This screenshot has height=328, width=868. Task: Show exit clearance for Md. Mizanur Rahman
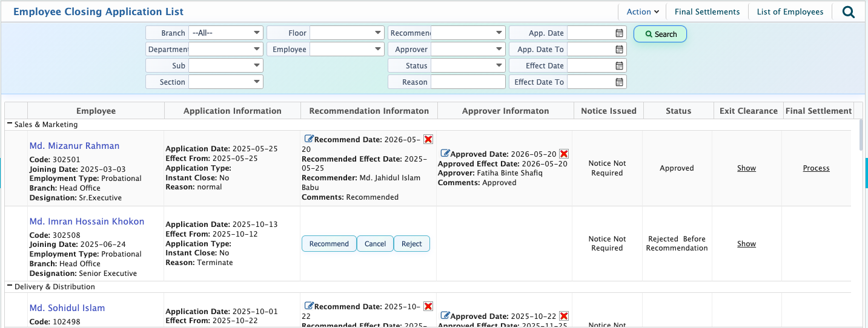[746, 168]
